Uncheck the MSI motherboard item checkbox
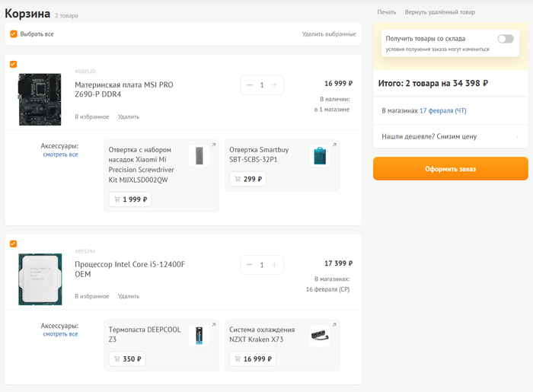Viewport: 533px width, 392px height. (x=13, y=64)
